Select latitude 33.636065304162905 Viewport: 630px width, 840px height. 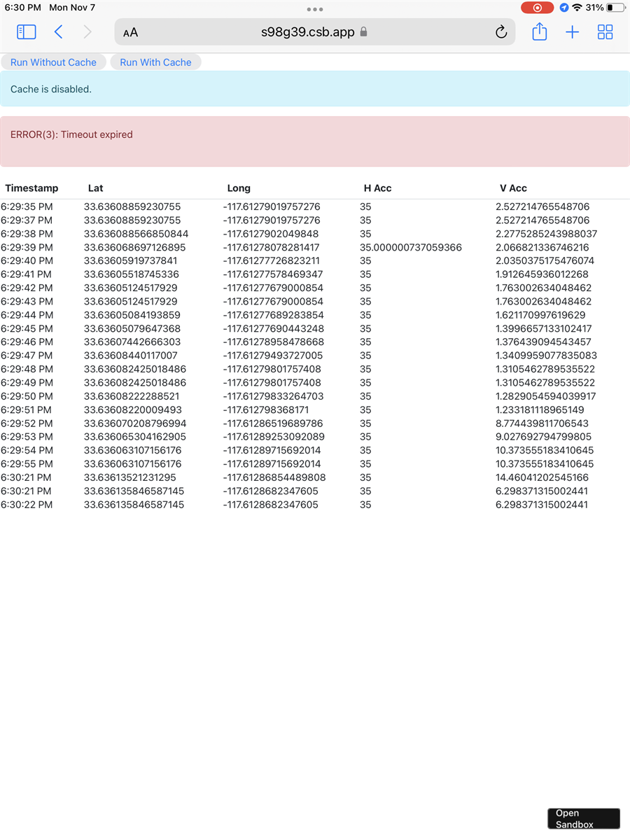135,437
